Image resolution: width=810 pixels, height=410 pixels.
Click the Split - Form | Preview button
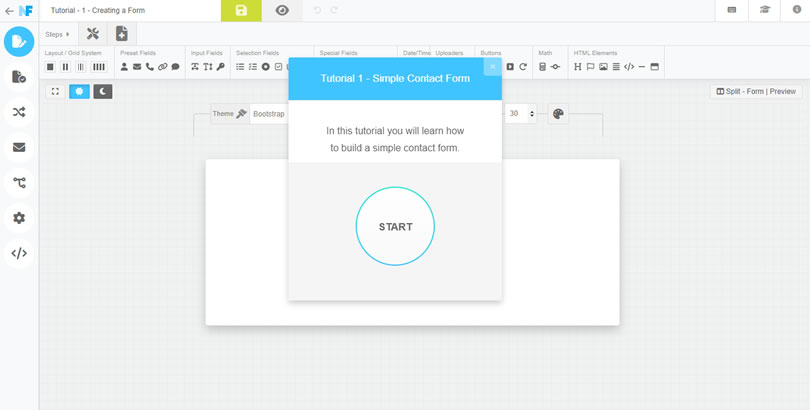tap(756, 91)
